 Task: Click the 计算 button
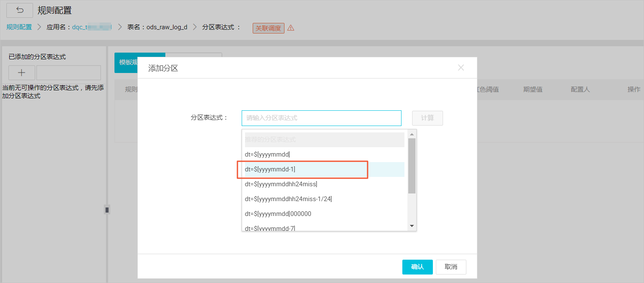pyautogui.click(x=427, y=118)
